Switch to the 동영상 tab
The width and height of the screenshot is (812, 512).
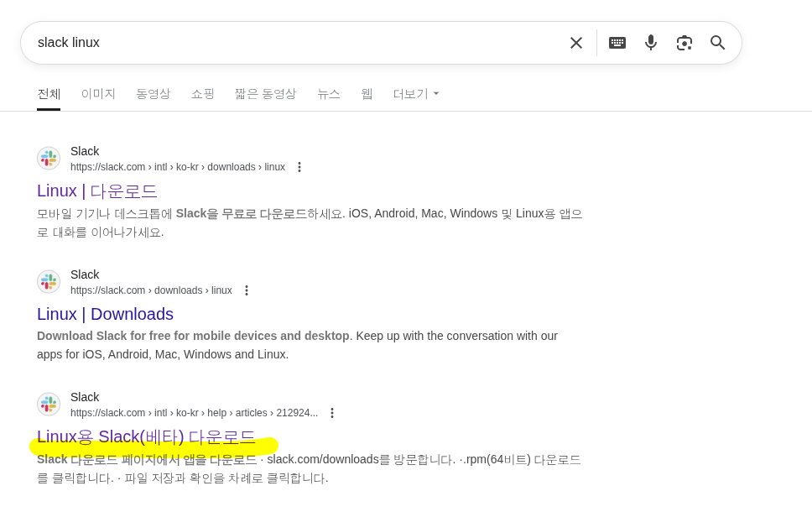point(153,94)
